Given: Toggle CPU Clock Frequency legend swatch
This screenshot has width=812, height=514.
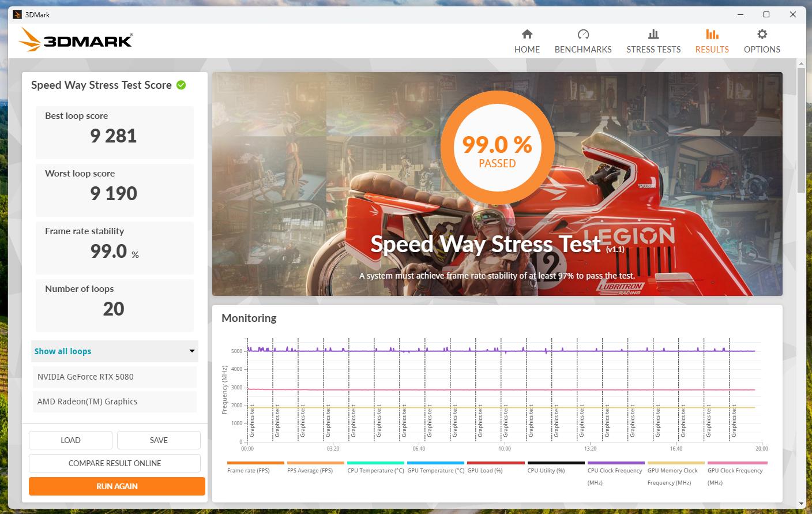Looking at the screenshot, I should tap(616, 463).
